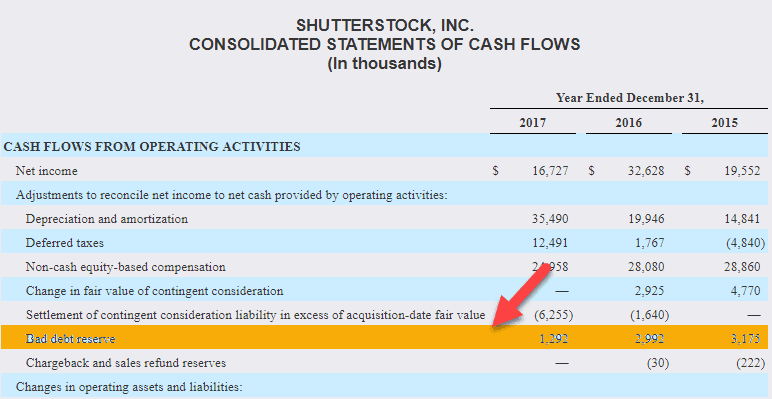Click the red arrow annotation
The image size is (772, 399).
click(x=522, y=303)
